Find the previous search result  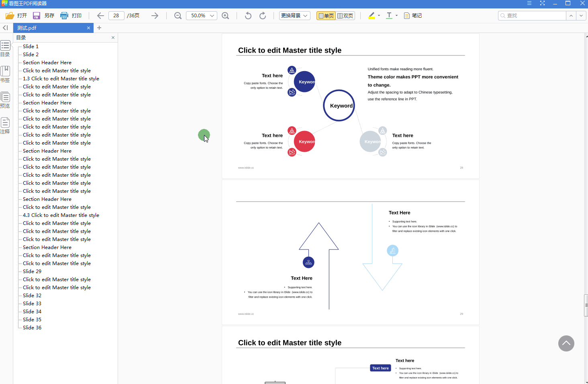[x=571, y=16]
